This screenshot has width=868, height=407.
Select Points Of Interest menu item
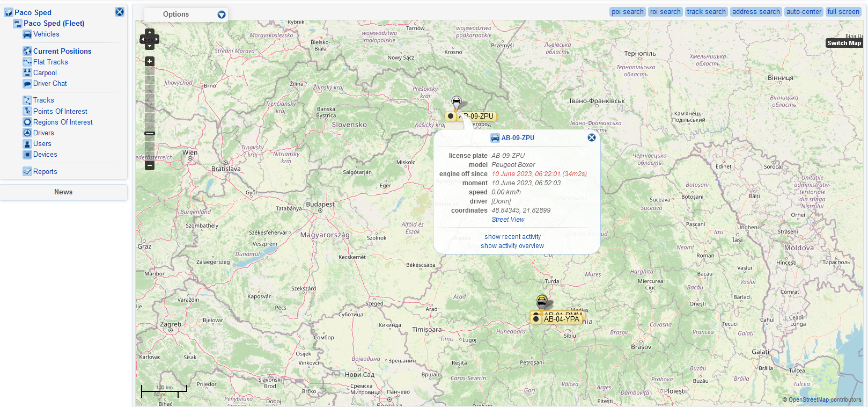60,112
